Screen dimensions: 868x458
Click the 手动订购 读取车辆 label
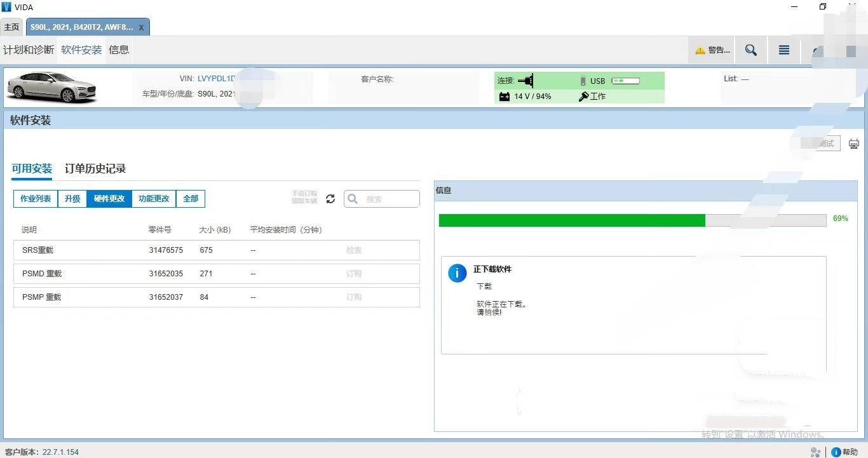click(x=304, y=197)
